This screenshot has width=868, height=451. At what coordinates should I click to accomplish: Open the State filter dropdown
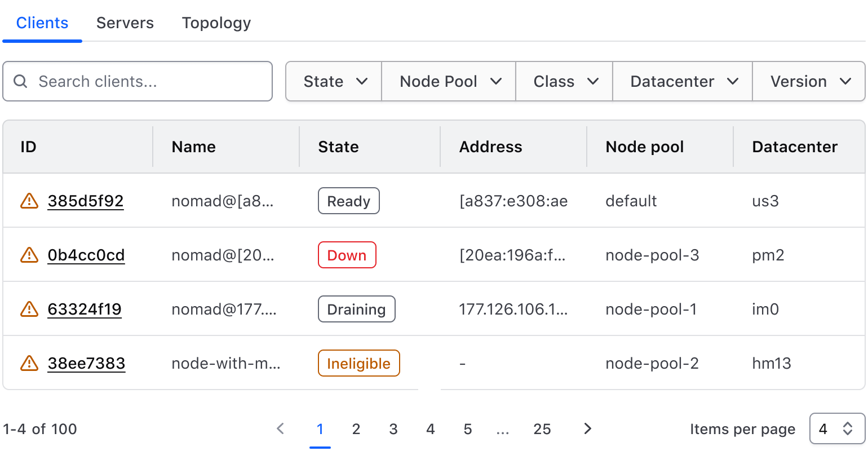tap(334, 81)
